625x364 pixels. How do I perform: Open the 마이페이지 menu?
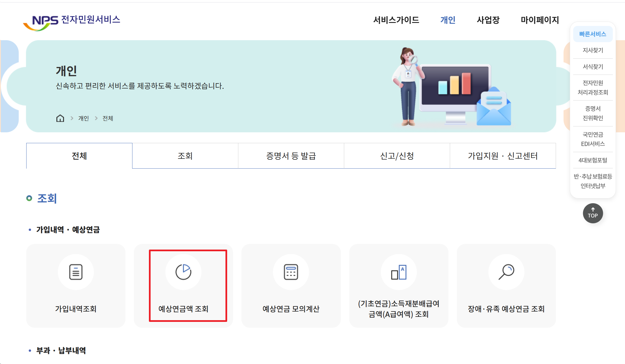tap(540, 20)
